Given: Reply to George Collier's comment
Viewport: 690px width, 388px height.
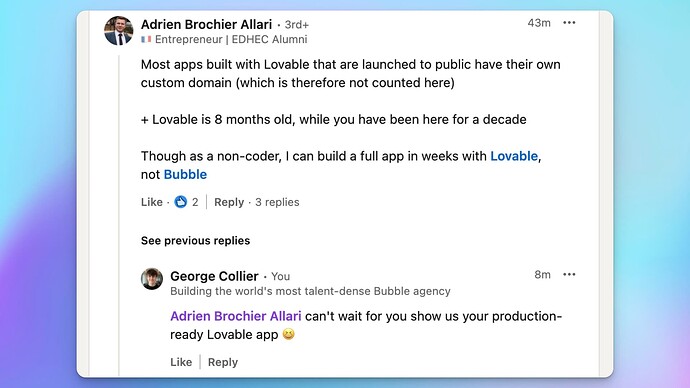Looking at the screenshot, I should click(223, 362).
